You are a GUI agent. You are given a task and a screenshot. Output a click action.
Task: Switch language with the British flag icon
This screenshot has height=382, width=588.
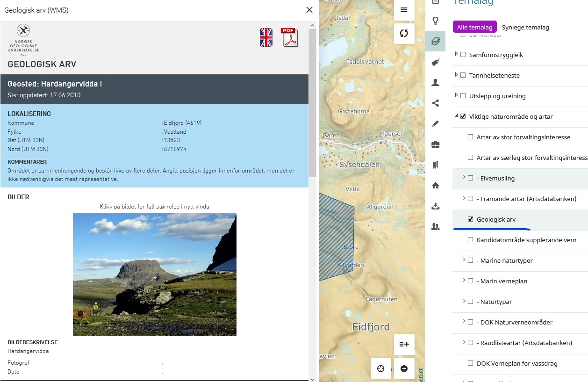click(x=266, y=36)
